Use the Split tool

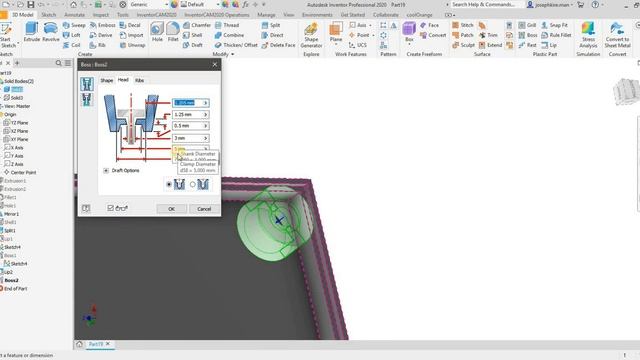coord(271,25)
